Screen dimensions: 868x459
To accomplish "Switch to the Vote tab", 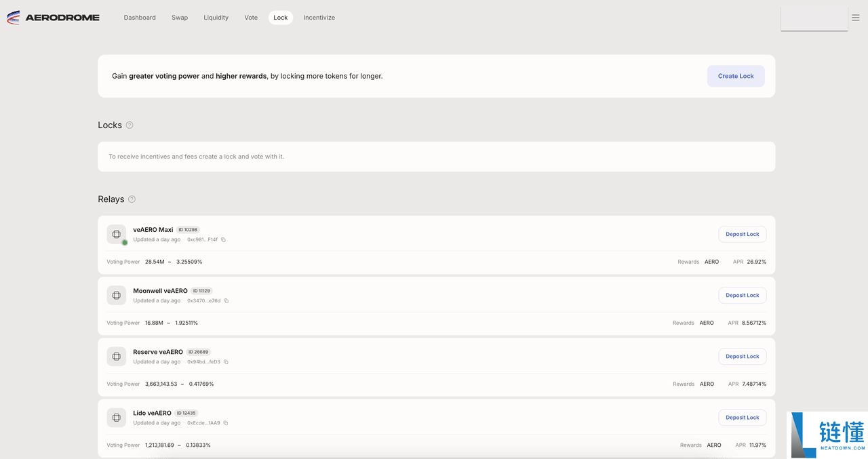I will coord(251,18).
